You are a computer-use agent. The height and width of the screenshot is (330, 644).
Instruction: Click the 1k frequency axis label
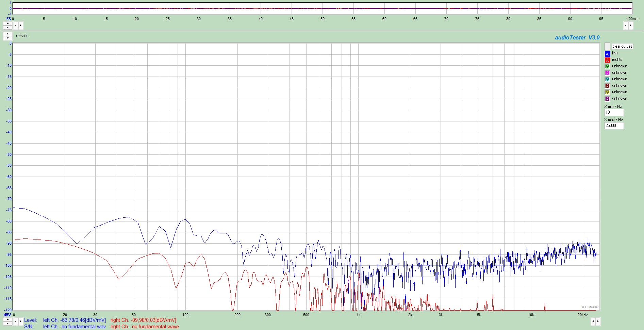358,315
